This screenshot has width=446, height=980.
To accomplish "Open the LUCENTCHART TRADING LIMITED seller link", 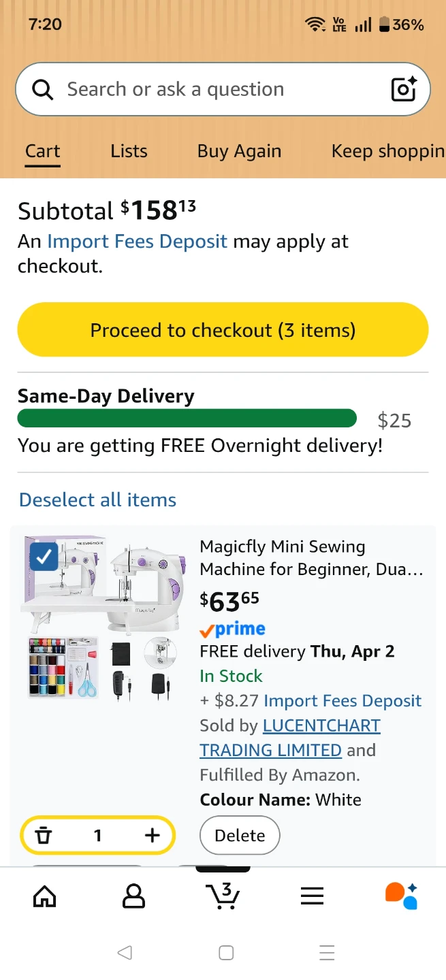I will click(x=321, y=725).
